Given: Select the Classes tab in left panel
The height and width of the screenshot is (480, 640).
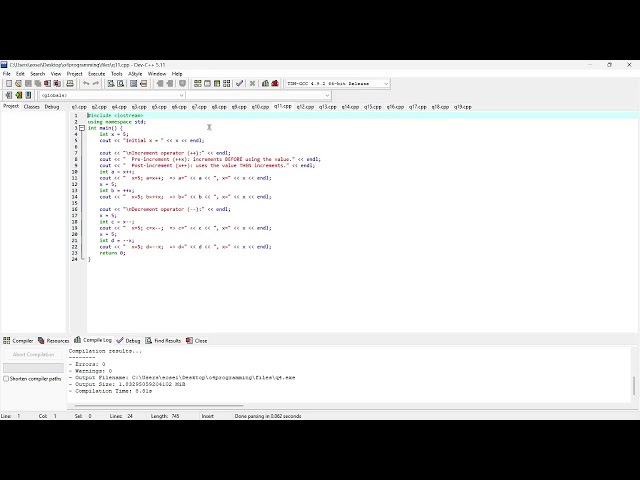Looking at the screenshot, I should [31, 107].
